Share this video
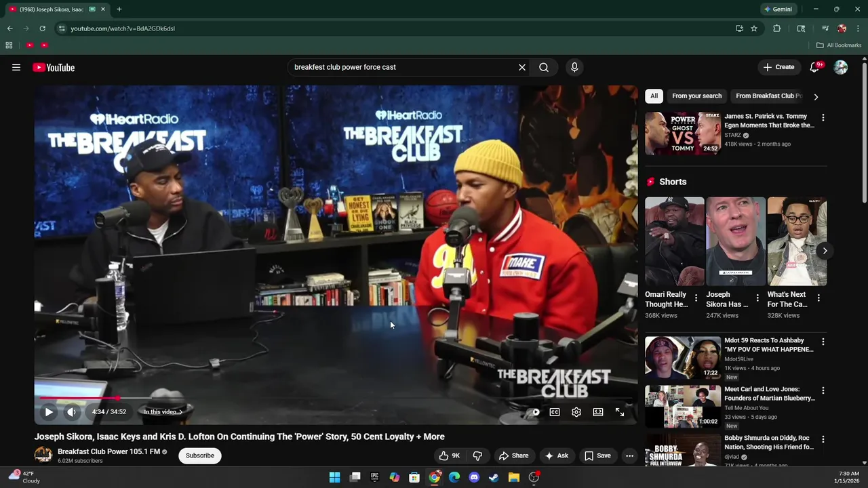This screenshot has width=868, height=488. click(513, 455)
